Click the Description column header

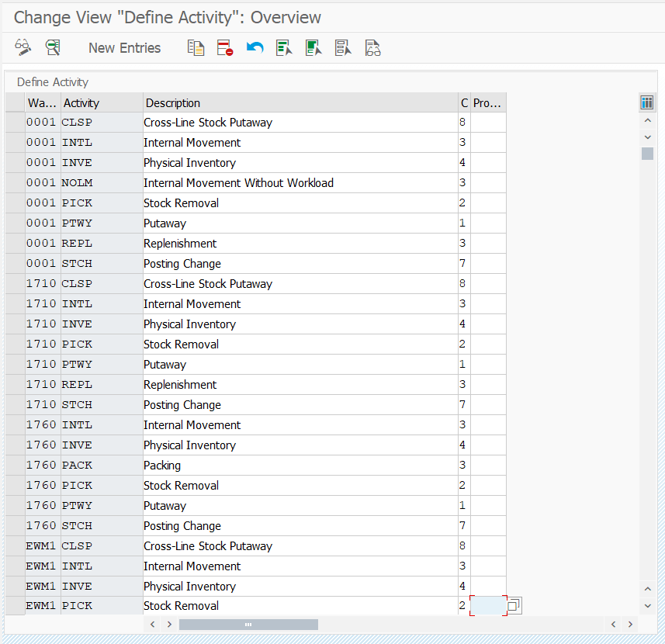[300, 102]
